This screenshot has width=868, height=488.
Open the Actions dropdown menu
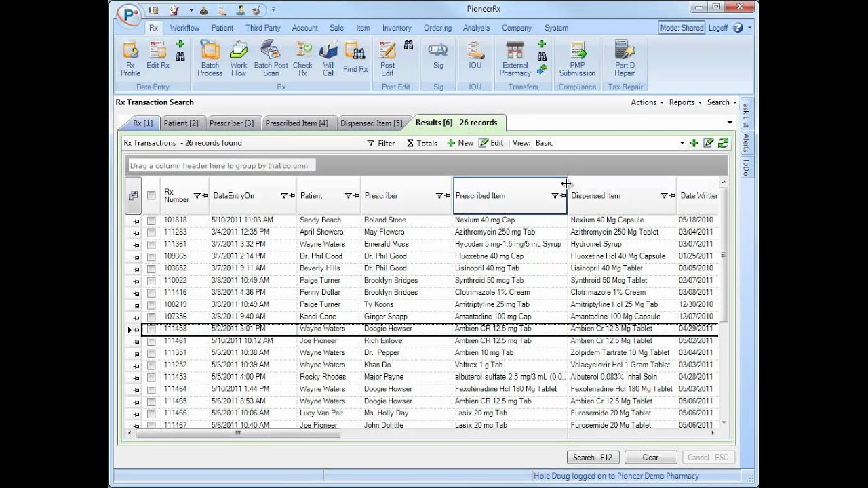[x=647, y=102]
